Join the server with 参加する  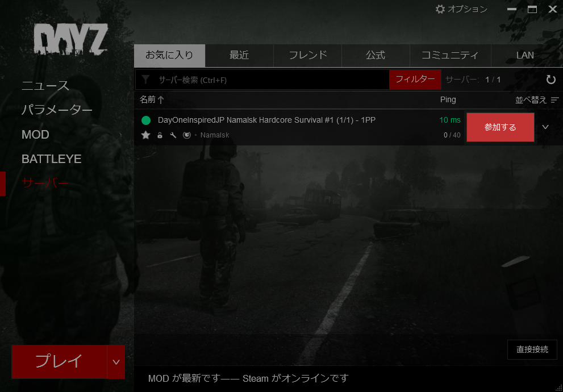[500, 127]
